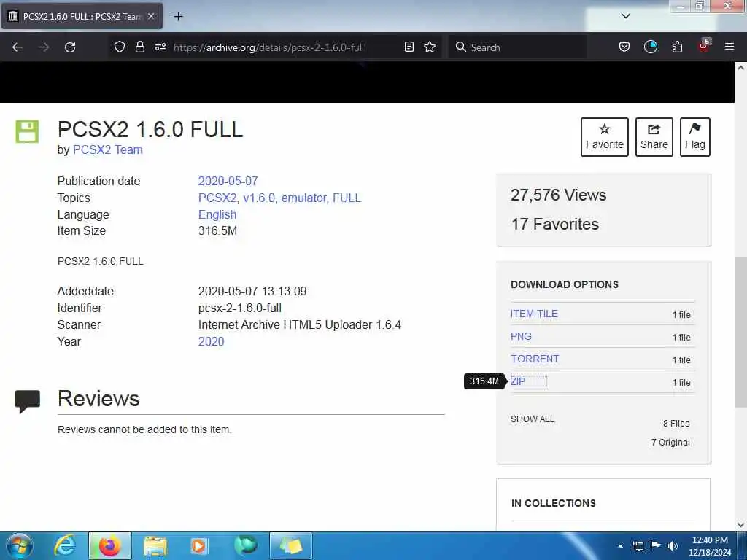Click the red extension icon with badge 6
This screenshot has width=747, height=560.
tap(704, 46)
